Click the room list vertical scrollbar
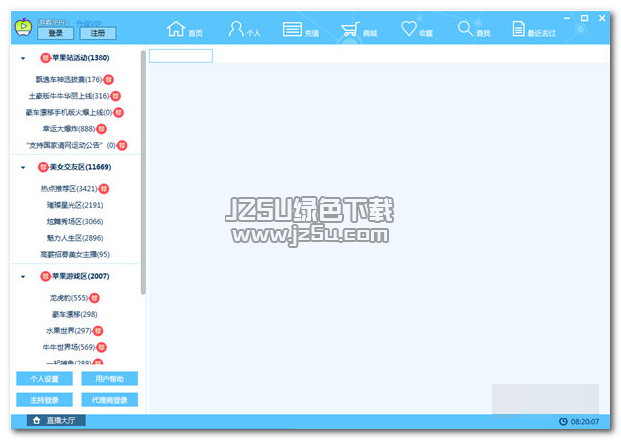 (x=143, y=172)
